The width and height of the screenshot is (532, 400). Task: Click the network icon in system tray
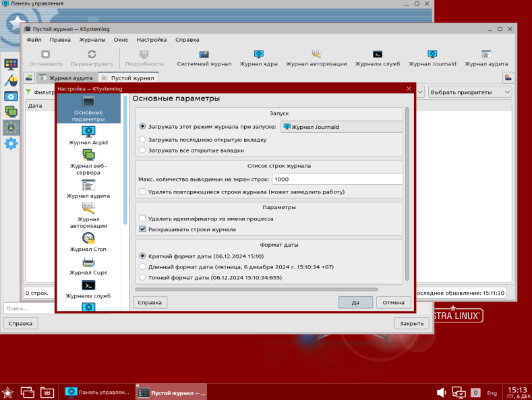(x=459, y=393)
